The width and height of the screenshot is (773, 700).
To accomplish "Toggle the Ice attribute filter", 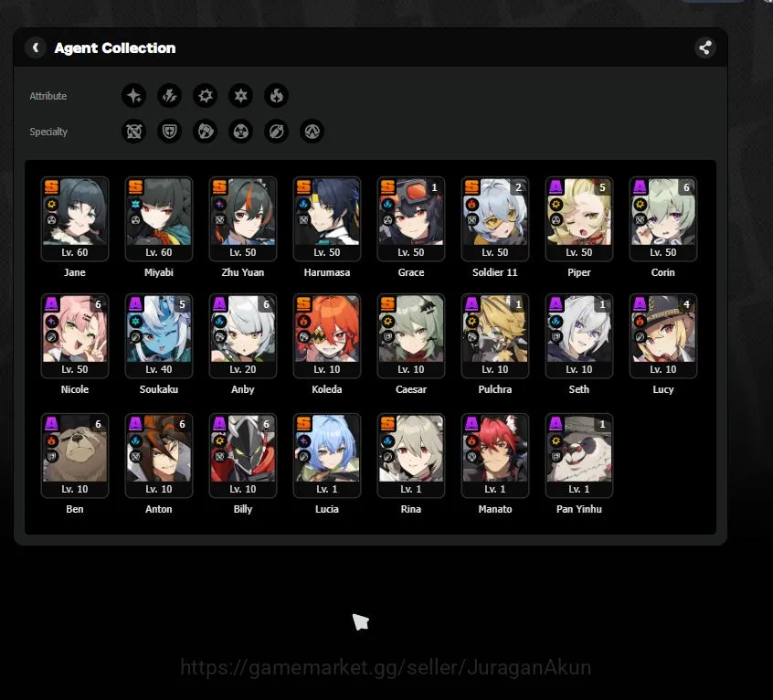I will (240, 96).
